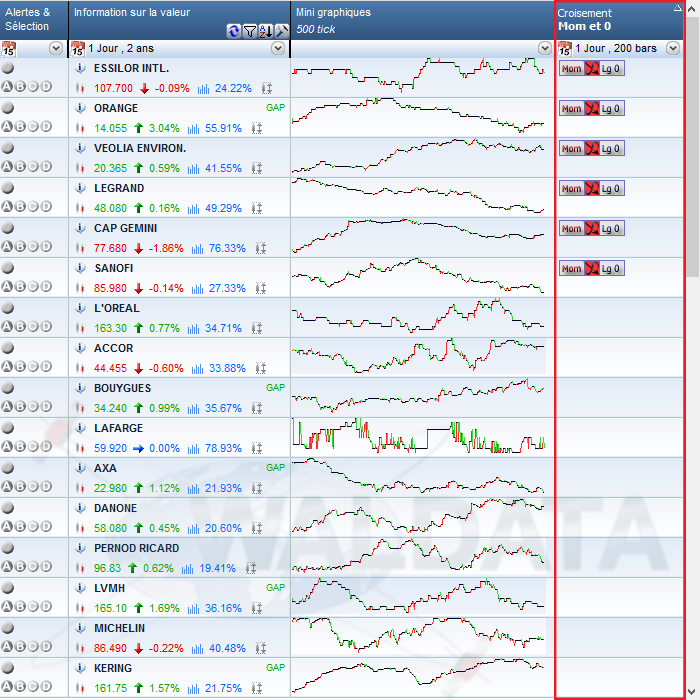Click Mom Lg 0 crossing signal for SANOFI
This screenshot has width=700, height=700.
[592, 269]
